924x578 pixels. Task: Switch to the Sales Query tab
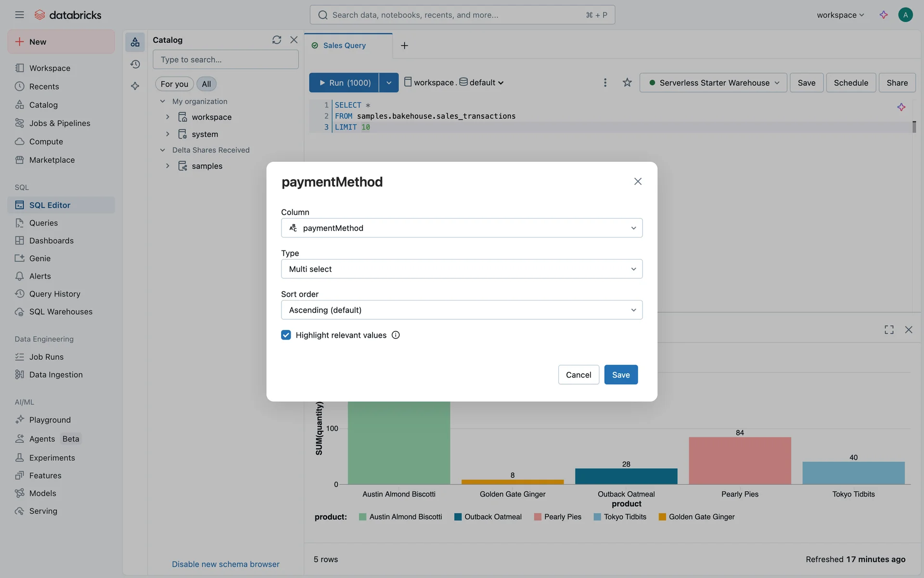[x=344, y=45]
